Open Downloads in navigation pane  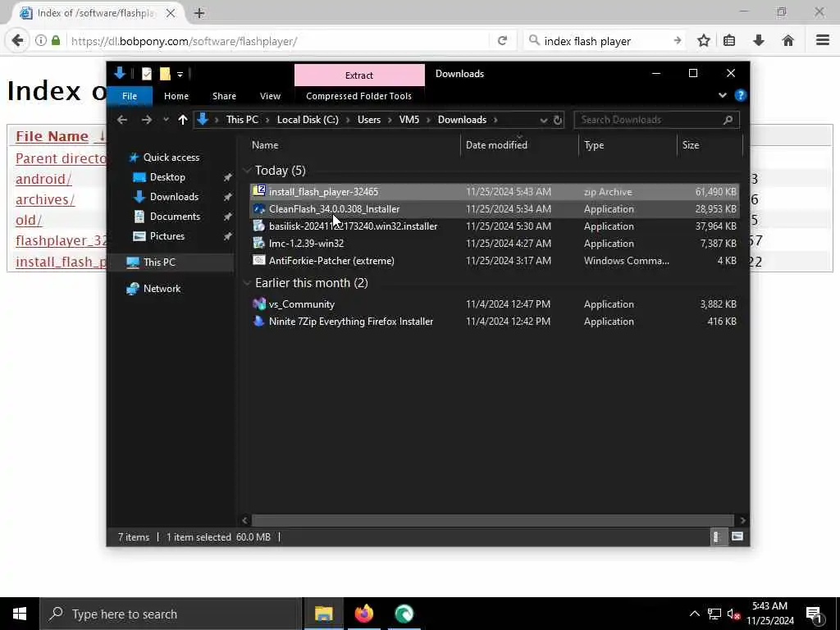pos(174,197)
